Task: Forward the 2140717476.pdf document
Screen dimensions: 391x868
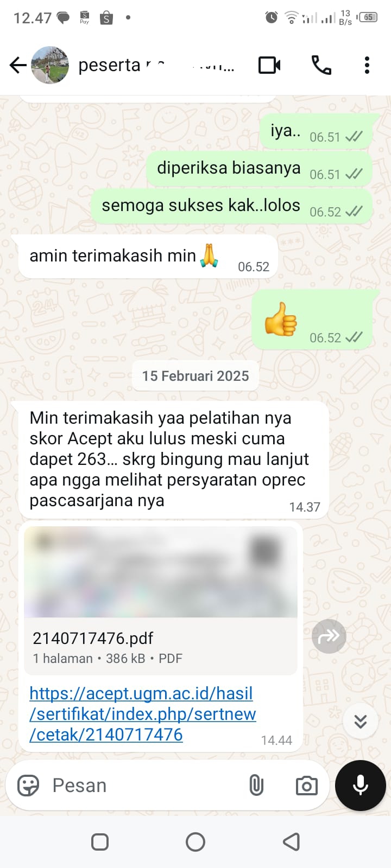Action: (x=329, y=636)
